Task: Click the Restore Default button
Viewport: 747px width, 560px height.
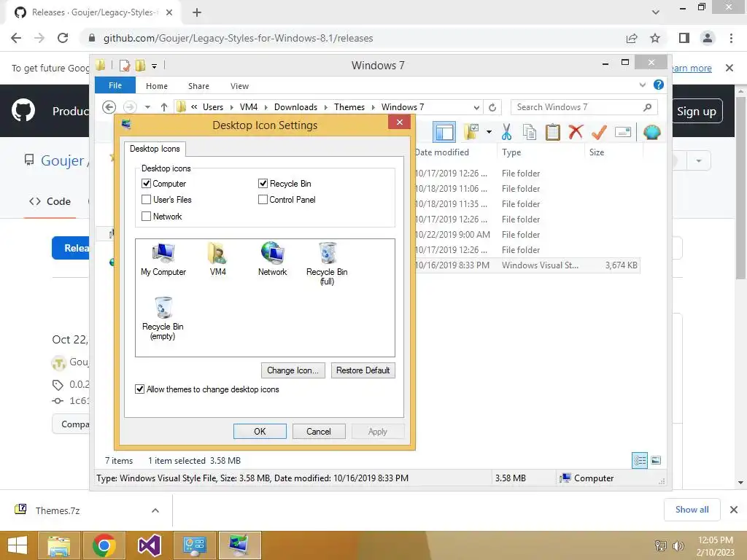Action: click(363, 370)
